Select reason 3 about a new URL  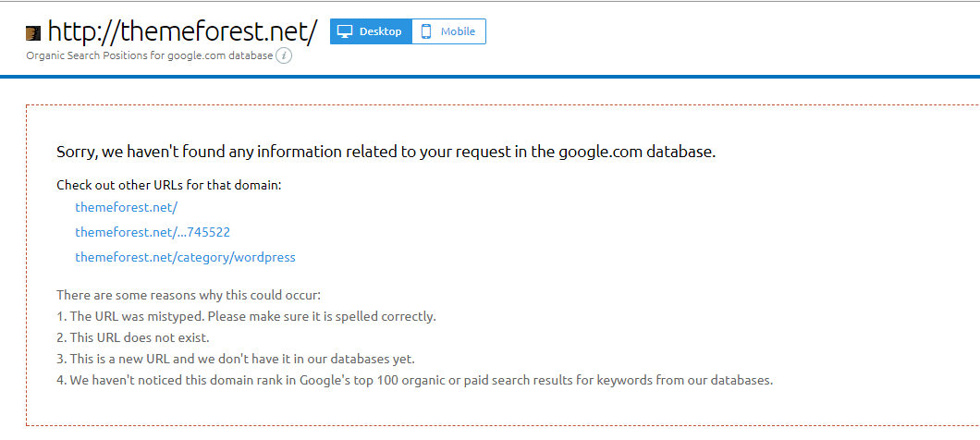click(236, 360)
